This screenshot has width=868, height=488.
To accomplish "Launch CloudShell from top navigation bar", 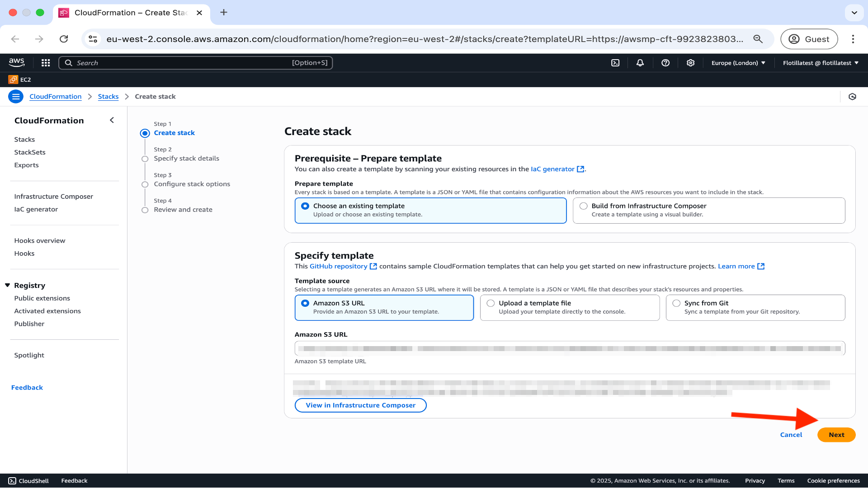I will point(615,63).
